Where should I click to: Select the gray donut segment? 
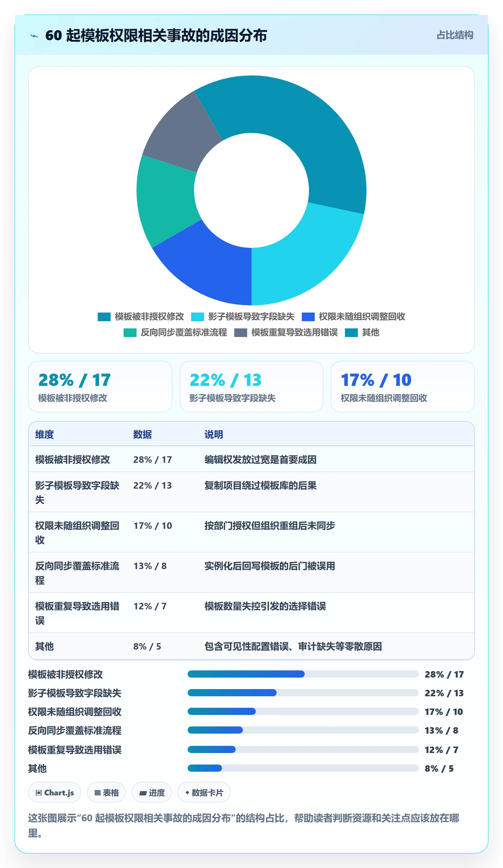point(181,135)
